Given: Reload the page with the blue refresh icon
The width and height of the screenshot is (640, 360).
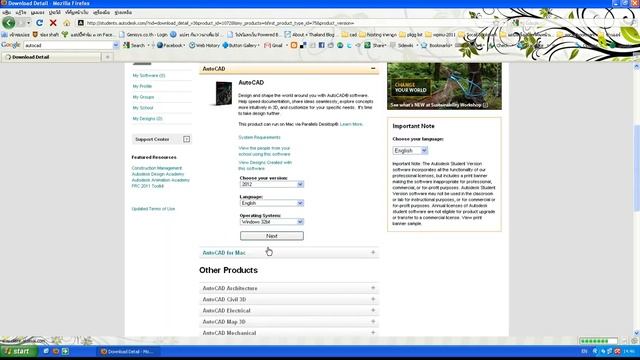Looking at the screenshot, I should point(39,23).
